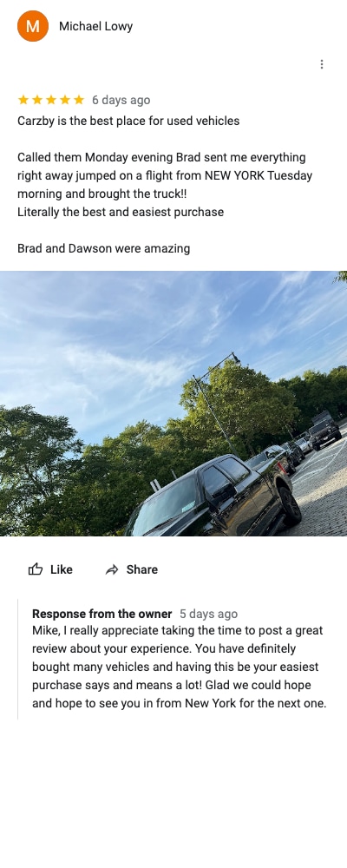Image resolution: width=347 pixels, height=868 pixels.
Task: Click the orange M profile avatar
Action: 33,26
